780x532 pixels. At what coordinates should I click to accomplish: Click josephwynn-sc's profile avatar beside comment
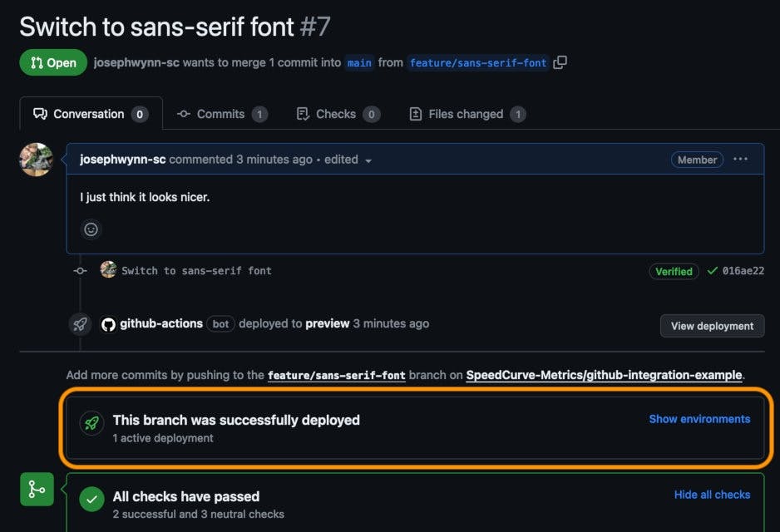point(37,160)
